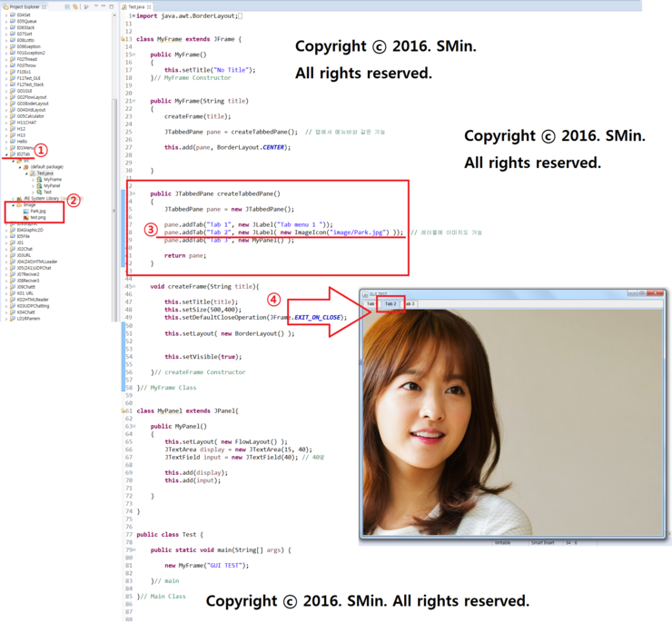
Task: Click scroll-up arrow in Project Explorer
Action: (114, 15)
